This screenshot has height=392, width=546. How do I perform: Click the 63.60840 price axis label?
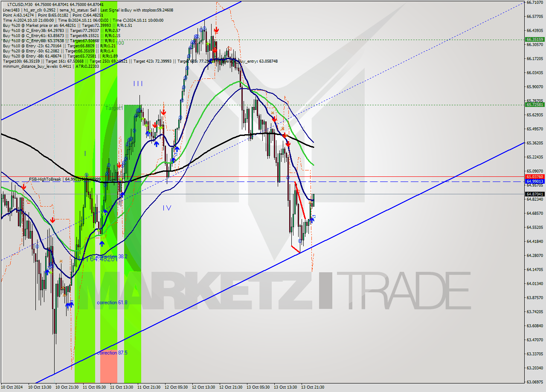pyautogui.click(x=535, y=326)
